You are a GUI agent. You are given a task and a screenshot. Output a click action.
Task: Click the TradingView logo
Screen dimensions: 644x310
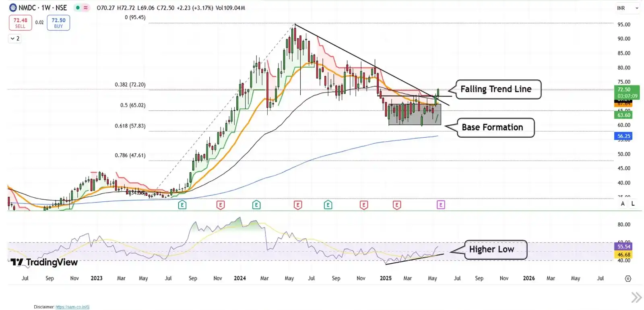pos(44,262)
